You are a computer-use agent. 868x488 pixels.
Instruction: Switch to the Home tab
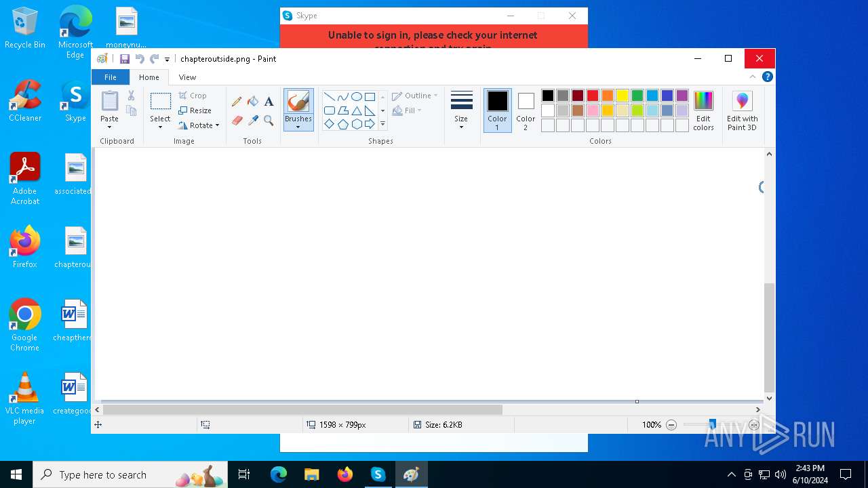(x=149, y=77)
